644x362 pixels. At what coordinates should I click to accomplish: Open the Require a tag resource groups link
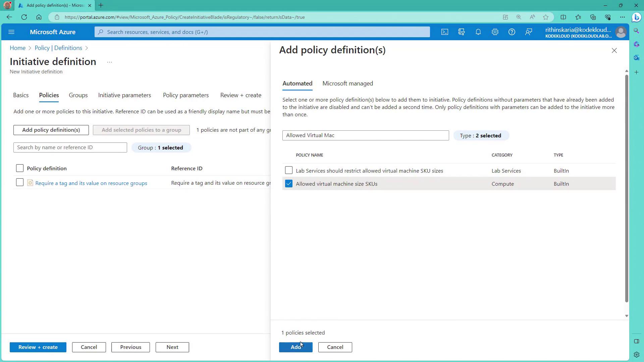coord(91,183)
